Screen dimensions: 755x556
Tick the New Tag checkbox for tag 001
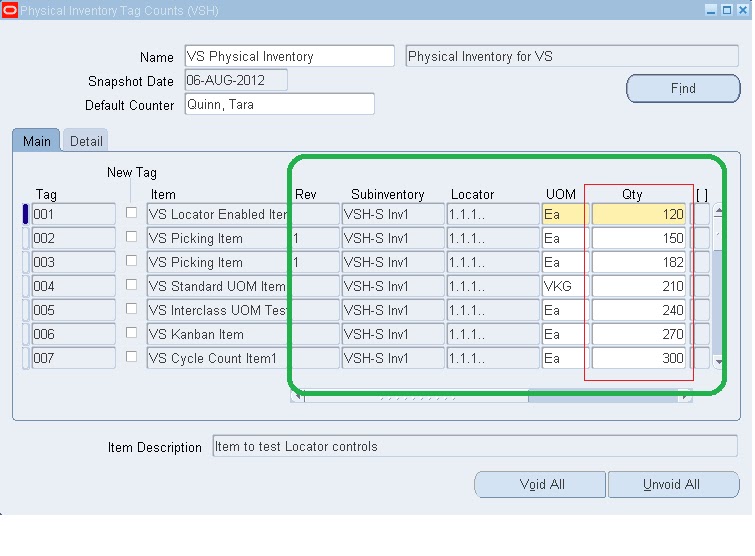(x=131, y=213)
